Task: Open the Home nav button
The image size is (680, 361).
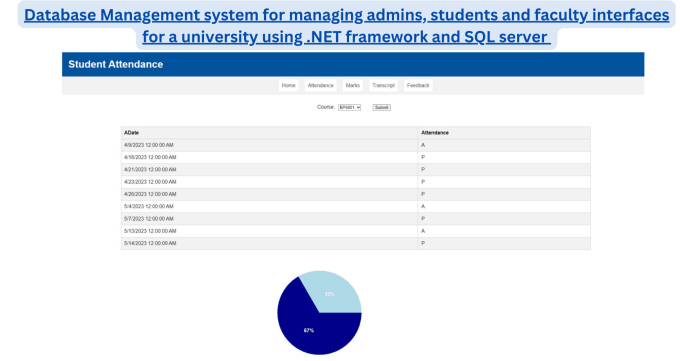Action: tap(288, 85)
